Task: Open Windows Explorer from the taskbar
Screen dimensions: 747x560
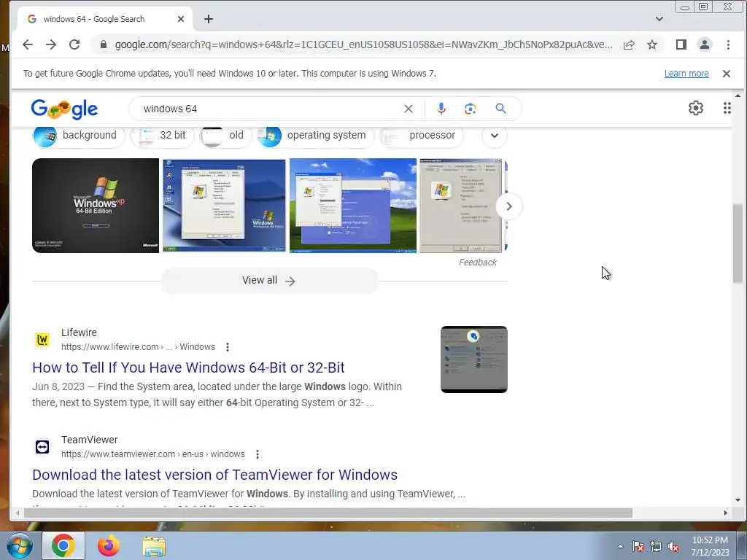Action: click(154, 546)
